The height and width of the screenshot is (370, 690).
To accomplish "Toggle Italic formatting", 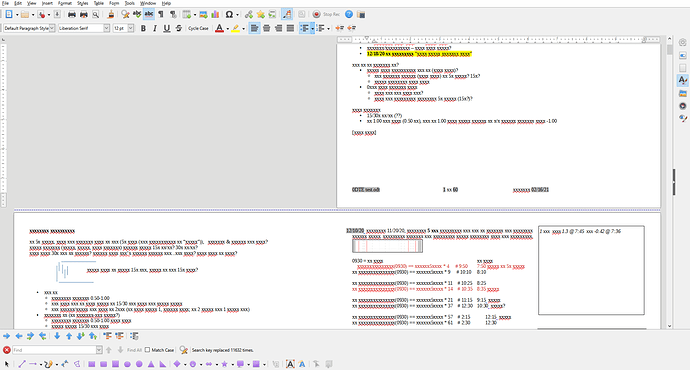I will [x=155, y=28].
